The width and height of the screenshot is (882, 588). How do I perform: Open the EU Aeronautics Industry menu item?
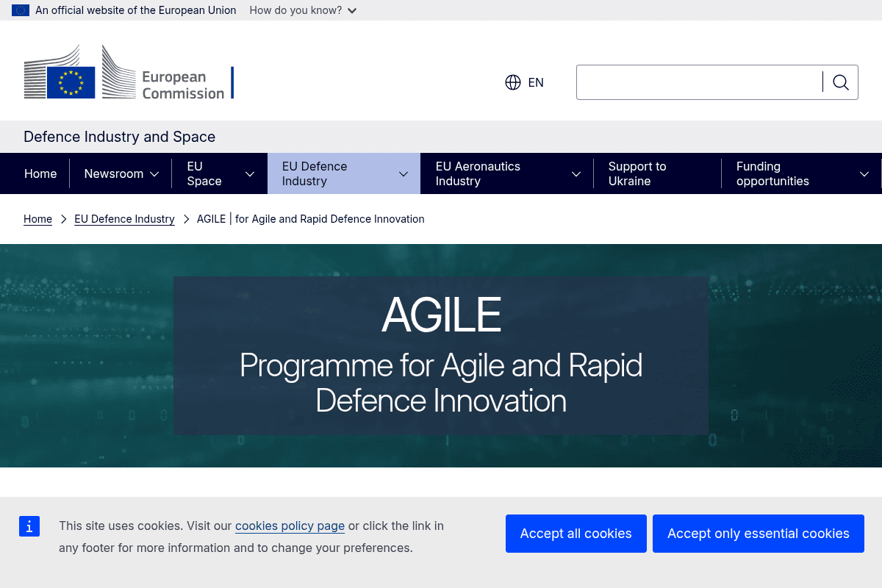coord(478,173)
